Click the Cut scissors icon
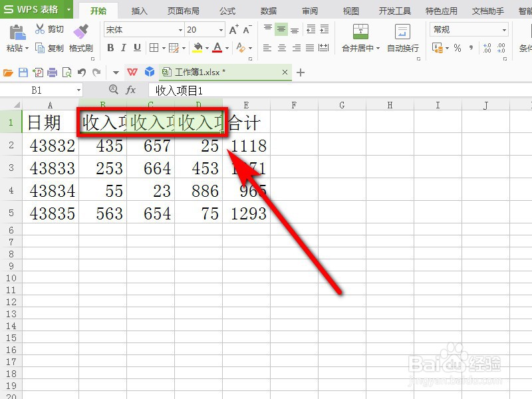Viewport: 532px width, 399px height. [x=40, y=29]
